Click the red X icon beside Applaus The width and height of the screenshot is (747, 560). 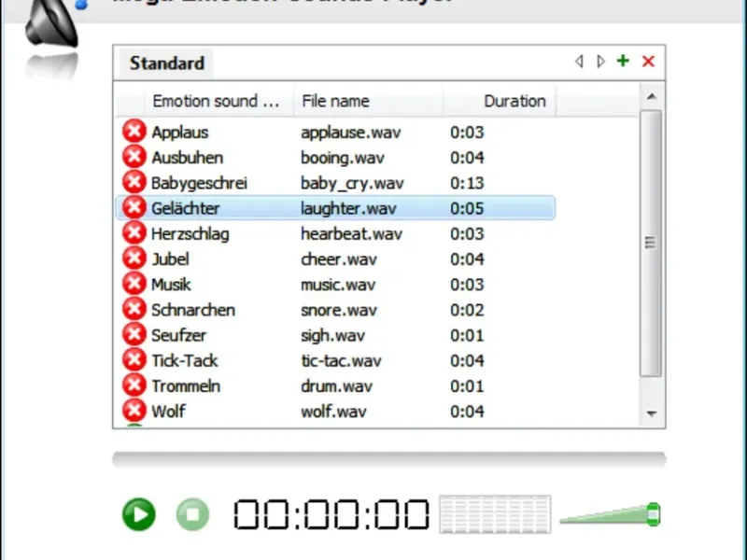click(x=134, y=132)
